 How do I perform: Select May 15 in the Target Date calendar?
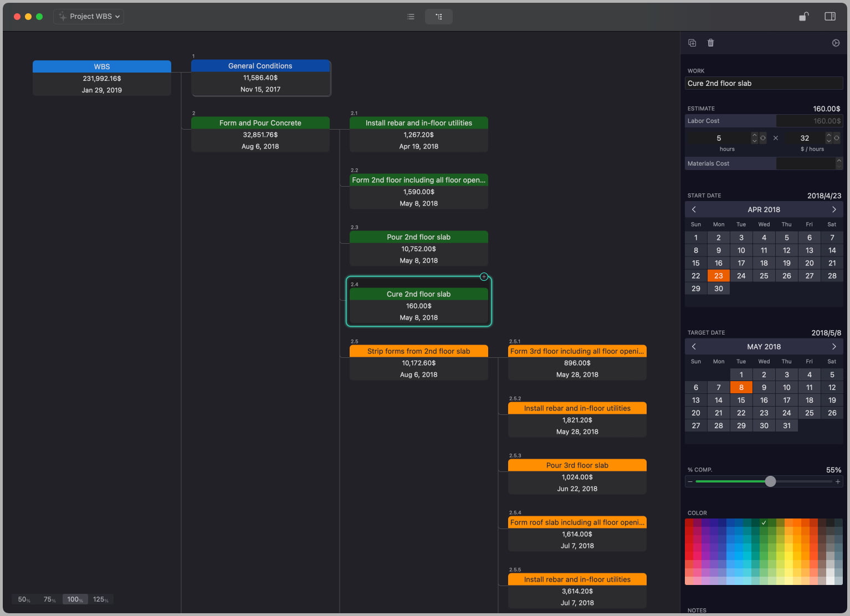tap(741, 400)
